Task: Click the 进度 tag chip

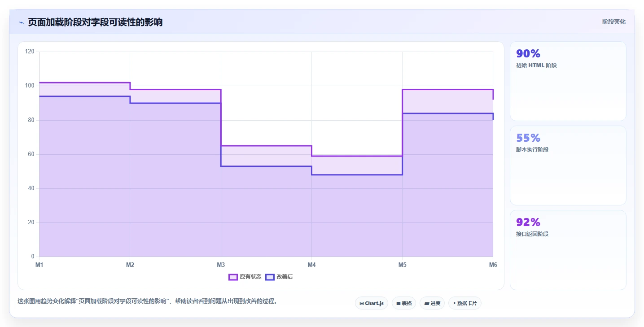Action: (x=432, y=303)
